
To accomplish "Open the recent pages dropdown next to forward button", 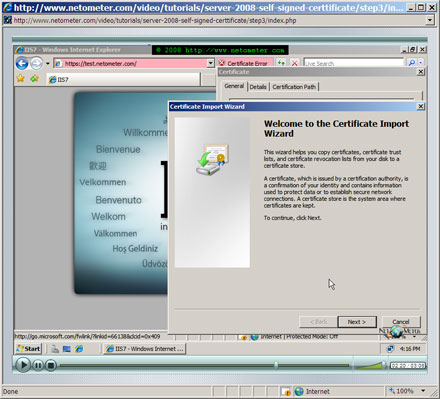I will [x=48, y=63].
